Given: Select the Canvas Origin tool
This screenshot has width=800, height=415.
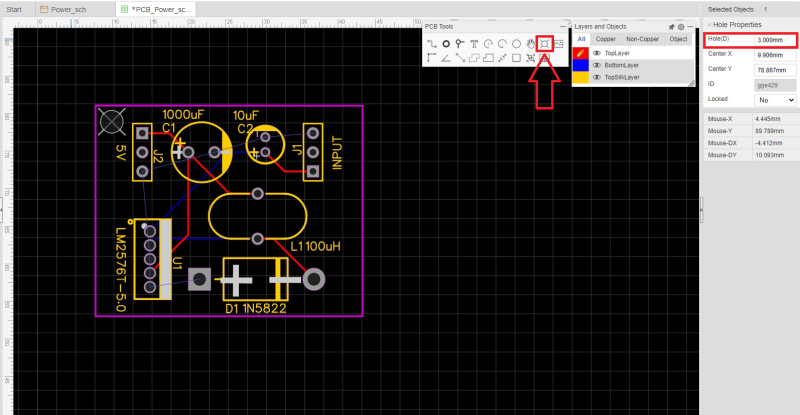Looking at the screenshot, I should tap(432, 58).
